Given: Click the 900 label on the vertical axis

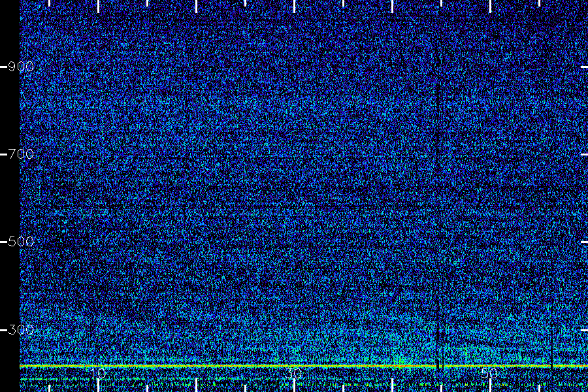Looking at the screenshot, I should click(x=21, y=67).
